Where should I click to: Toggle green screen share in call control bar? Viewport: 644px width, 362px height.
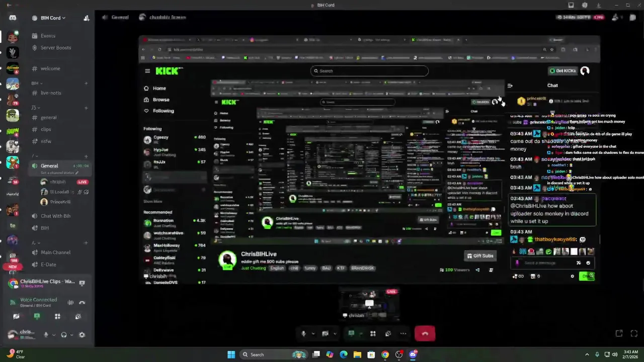tap(351, 333)
